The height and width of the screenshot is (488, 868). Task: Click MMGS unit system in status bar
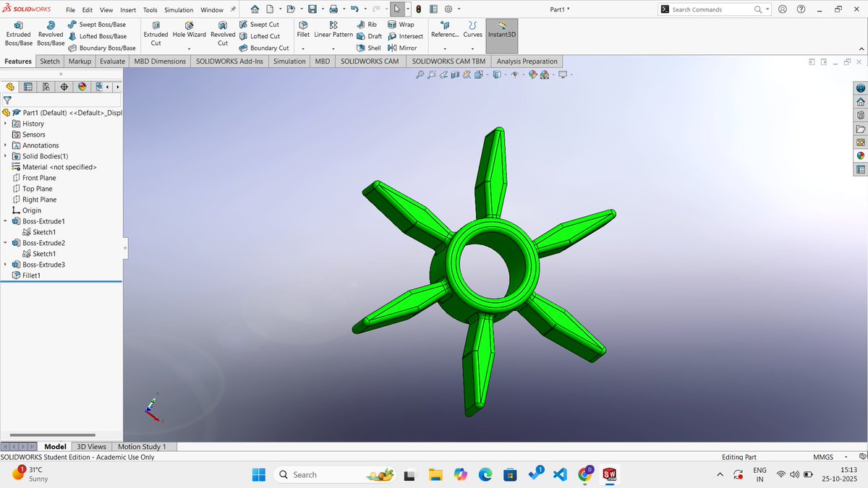[x=823, y=458]
